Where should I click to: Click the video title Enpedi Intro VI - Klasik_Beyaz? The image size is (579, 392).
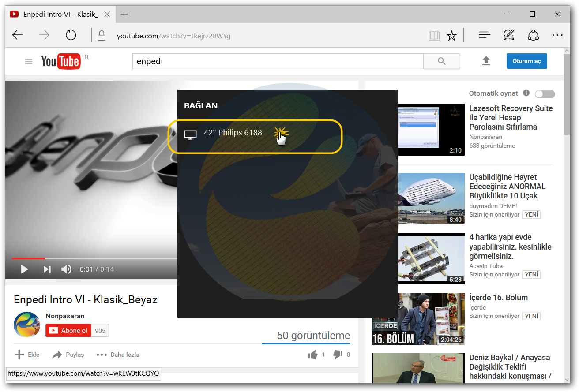click(86, 300)
